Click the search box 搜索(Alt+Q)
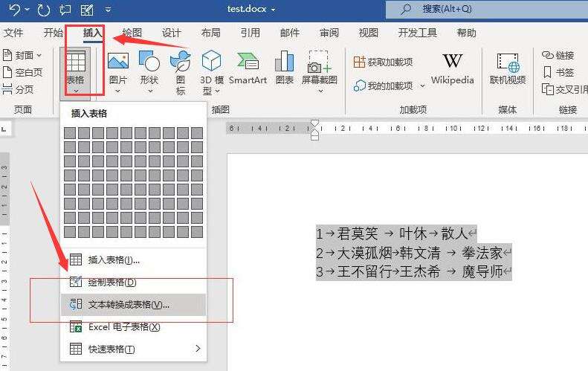 click(x=487, y=10)
